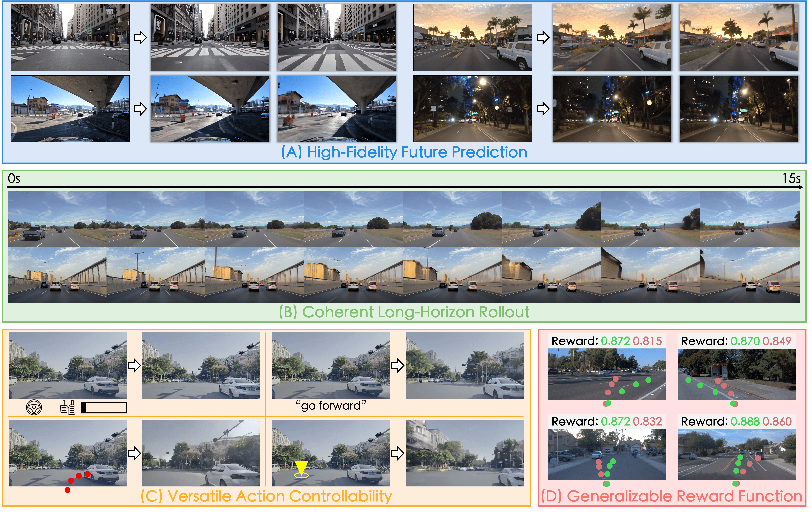Click the arrow after the NYC street image
This screenshot has width=812, height=514.
(x=140, y=37)
